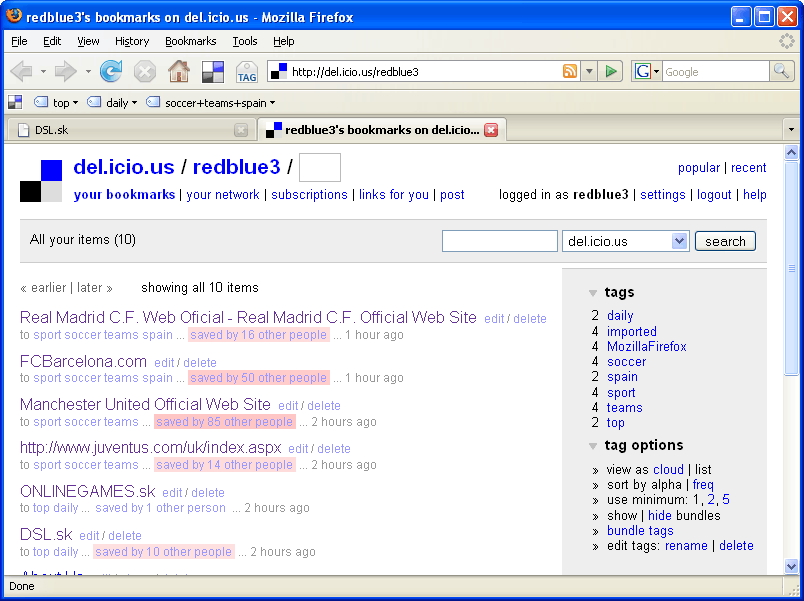Image resolution: width=804 pixels, height=601 pixels.
Task: Click the logout link
Action: tap(714, 195)
